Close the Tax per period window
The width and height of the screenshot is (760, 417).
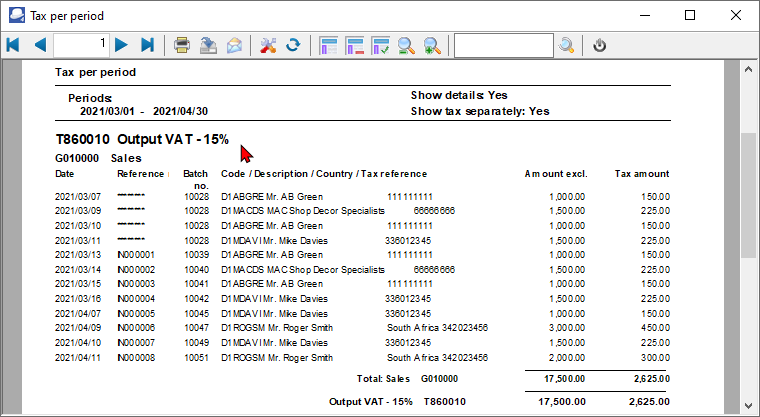tap(736, 16)
